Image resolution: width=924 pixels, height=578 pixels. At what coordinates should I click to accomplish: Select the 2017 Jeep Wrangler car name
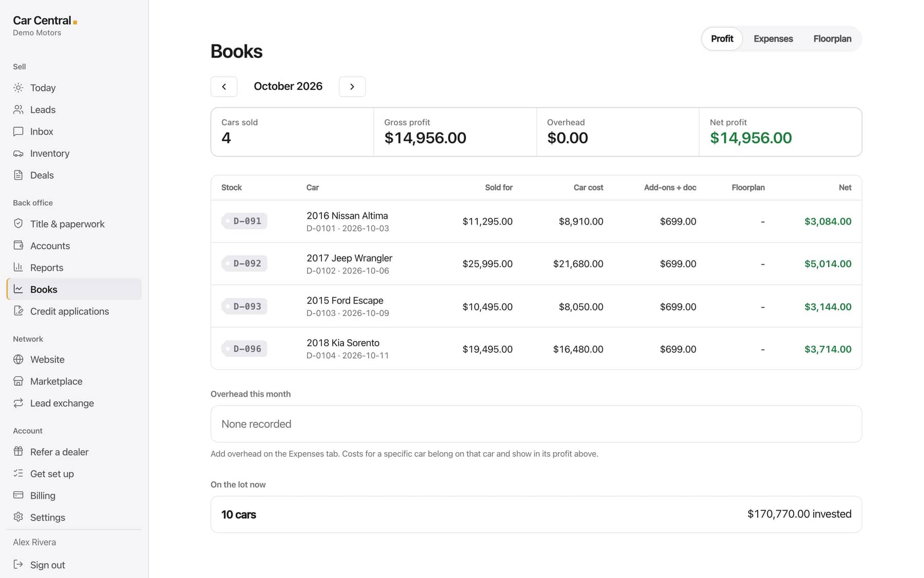click(349, 258)
